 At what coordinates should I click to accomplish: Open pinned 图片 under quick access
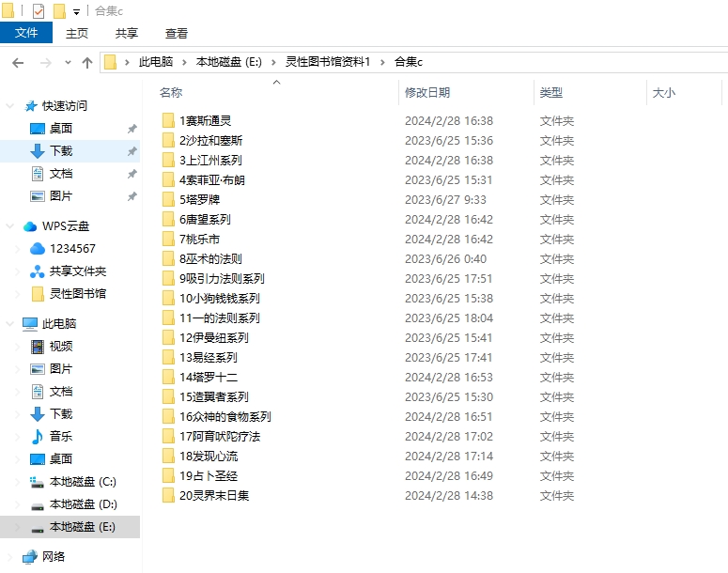click(61, 195)
